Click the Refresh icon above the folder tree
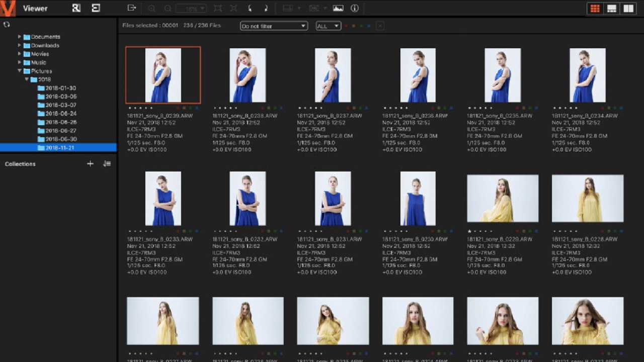 [x=7, y=24]
